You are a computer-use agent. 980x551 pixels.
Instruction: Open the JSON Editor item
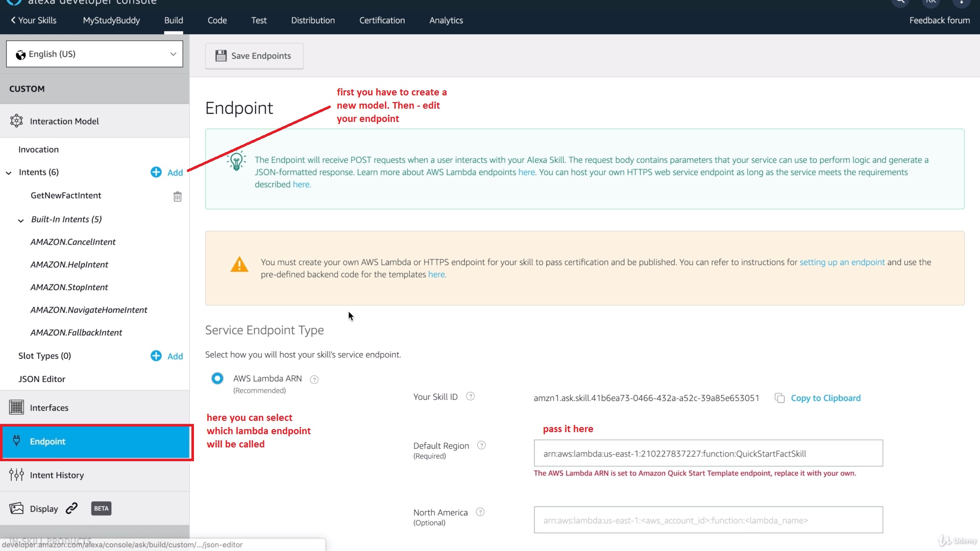42,379
